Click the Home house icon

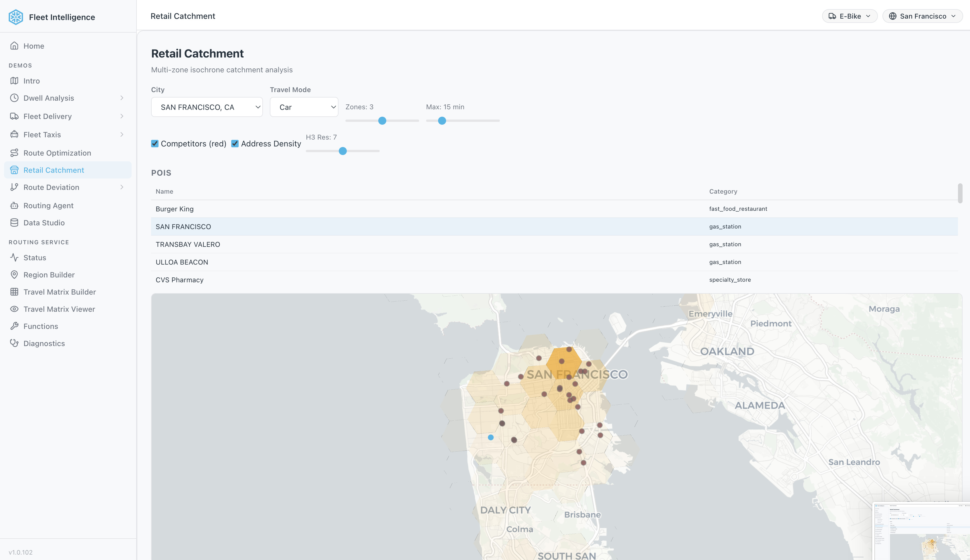[x=14, y=46]
